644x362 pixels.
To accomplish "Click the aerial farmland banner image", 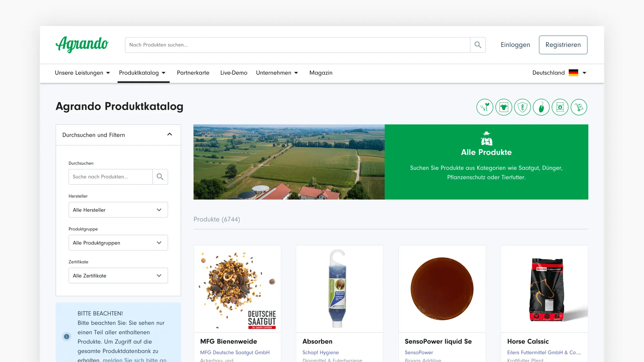I will (x=289, y=162).
